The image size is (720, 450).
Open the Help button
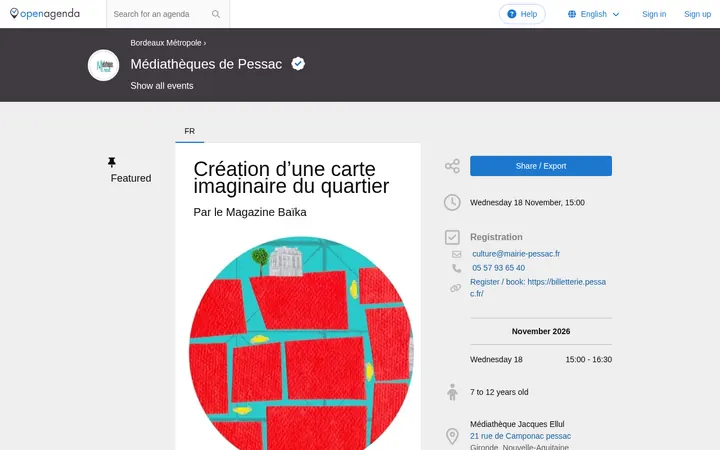(522, 14)
